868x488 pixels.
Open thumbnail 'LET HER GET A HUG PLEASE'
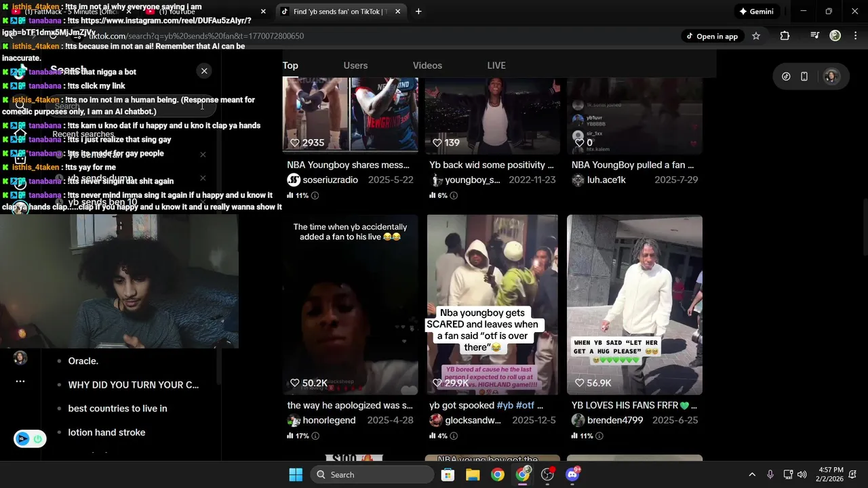pyautogui.click(x=635, y=304)
